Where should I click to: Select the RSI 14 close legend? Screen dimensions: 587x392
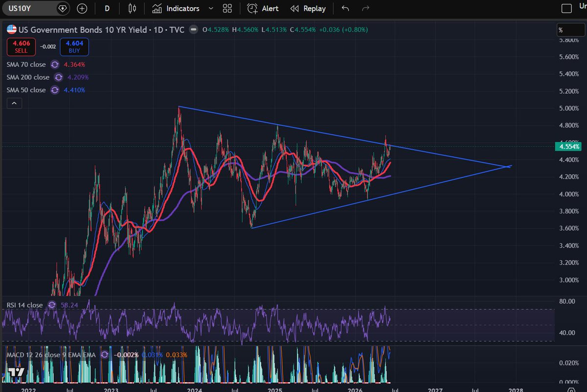click(x=25, y=305)
